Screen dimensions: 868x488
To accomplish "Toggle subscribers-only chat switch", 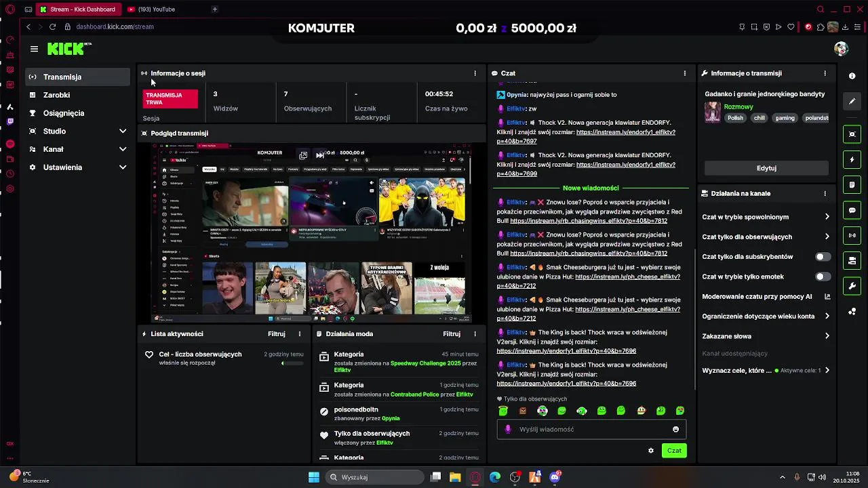I will point(823,257).
